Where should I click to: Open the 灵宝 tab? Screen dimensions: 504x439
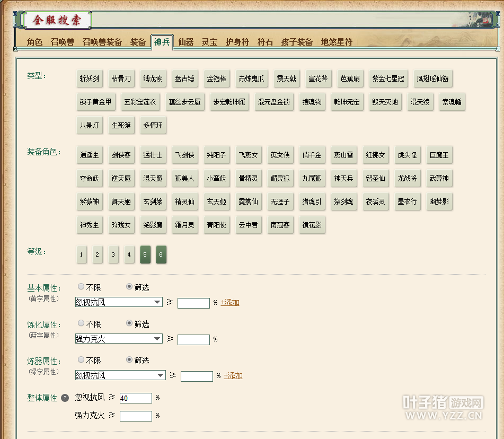(x=209, y=42)
